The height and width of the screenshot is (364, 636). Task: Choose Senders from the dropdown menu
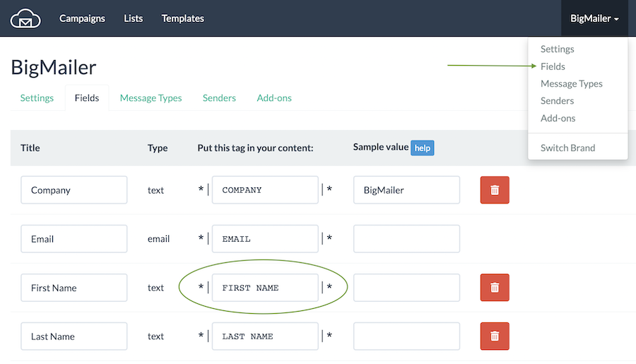557,100
